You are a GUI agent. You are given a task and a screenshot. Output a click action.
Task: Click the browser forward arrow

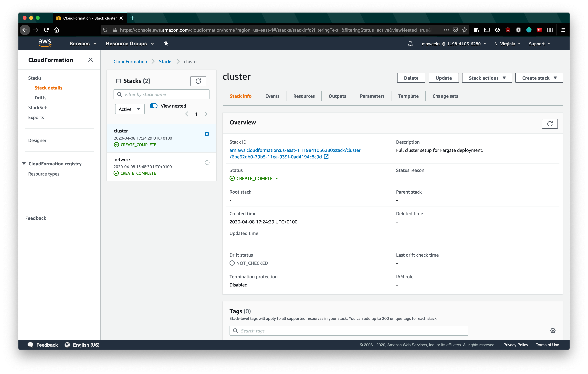pos(36,30)
